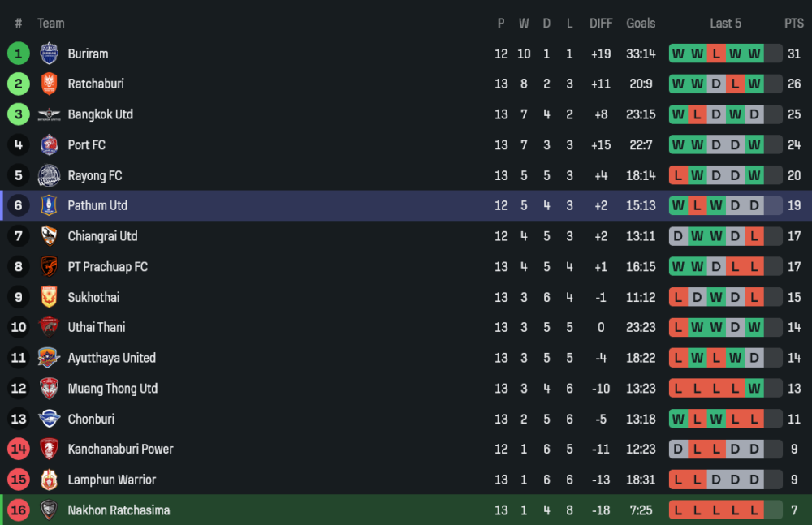This screenshot has height=525, width=812.
Task: Click the Rayong FC team logo
Action: coord(50,175)
